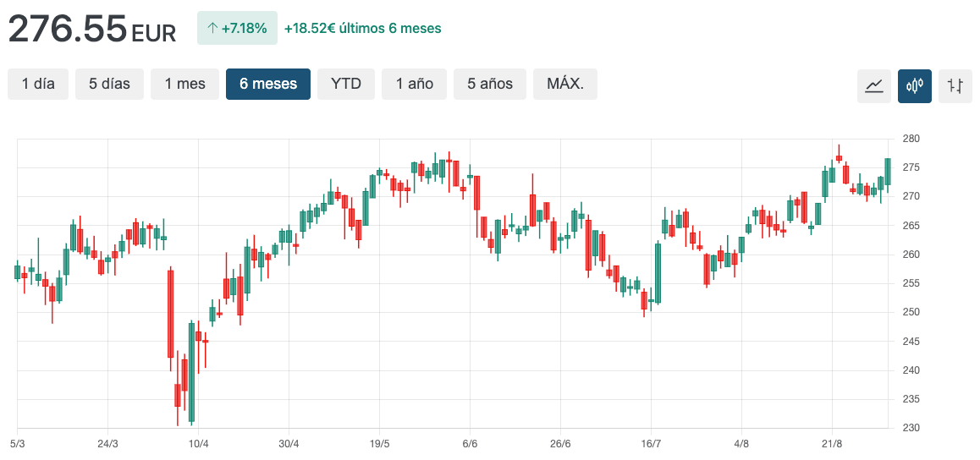Viewport: 980px width, 460px height.
Task: Show the 5 días range
Action: 109,84
